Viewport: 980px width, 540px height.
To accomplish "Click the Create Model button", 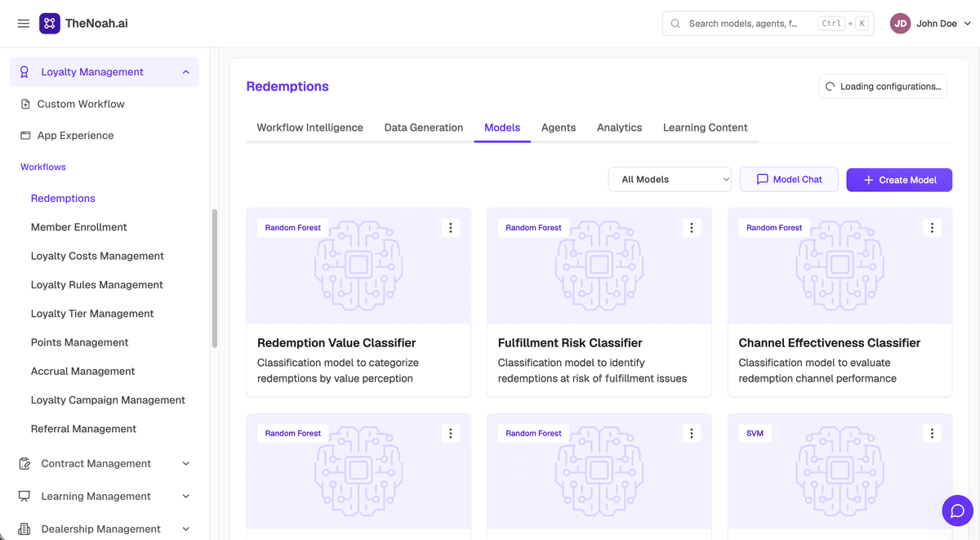I will point(899,180).
